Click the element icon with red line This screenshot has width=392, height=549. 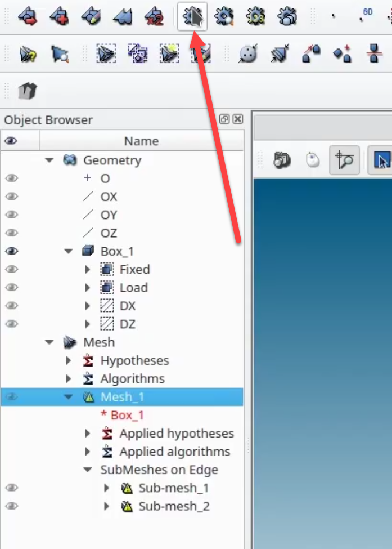pyautogui.click(x=374, y=53)
